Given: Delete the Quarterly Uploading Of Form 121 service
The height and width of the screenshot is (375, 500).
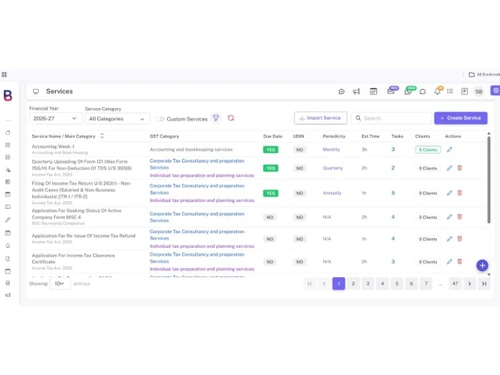Looking at the screenshot, I should [460, 168].
